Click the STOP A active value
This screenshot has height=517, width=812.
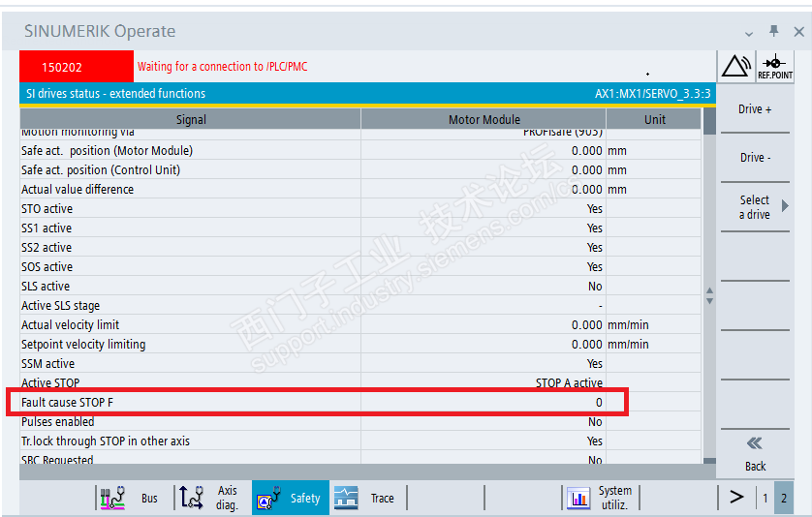569,383
